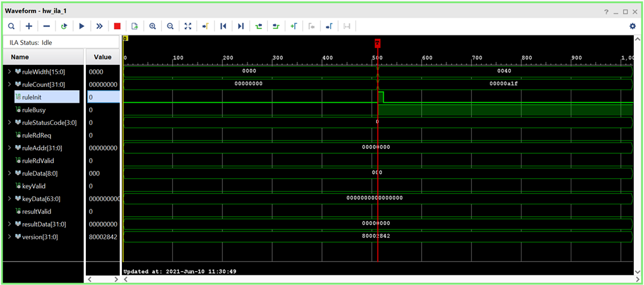Viewport: 644px width, 285px height.
Task: Expand the resultData[31:0] bus
Action: (x=9, y=224)
